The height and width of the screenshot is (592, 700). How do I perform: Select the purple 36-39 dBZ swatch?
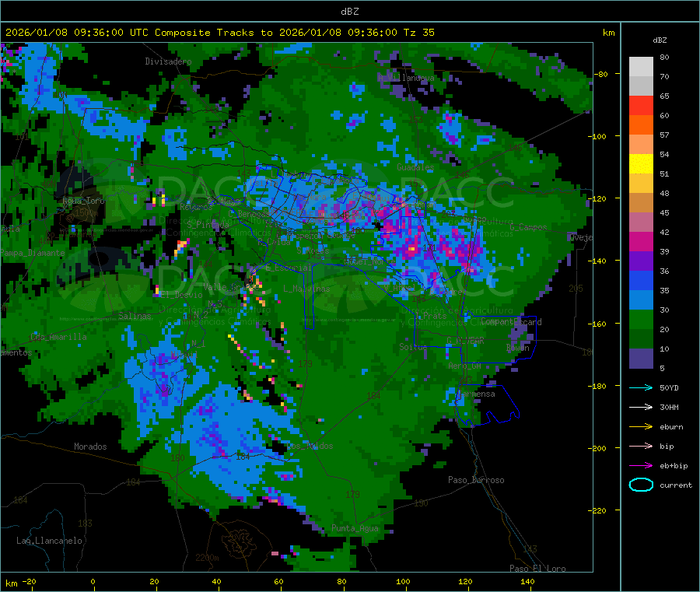(641, 261)
